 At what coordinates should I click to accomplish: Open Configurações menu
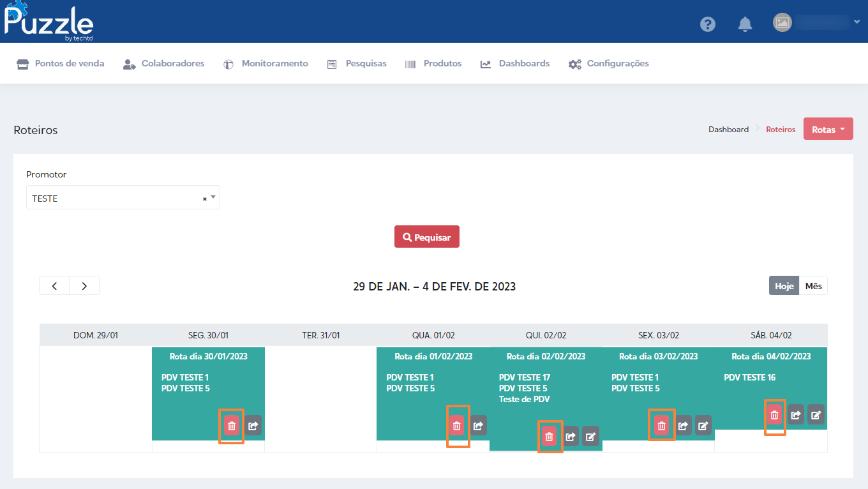pos(609,64)
